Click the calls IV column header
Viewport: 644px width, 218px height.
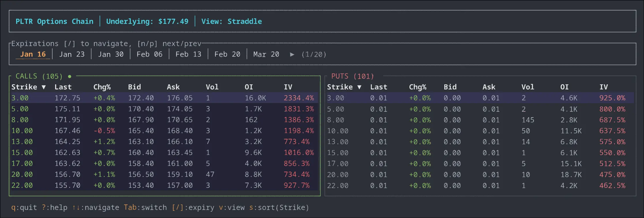[288, 87]
